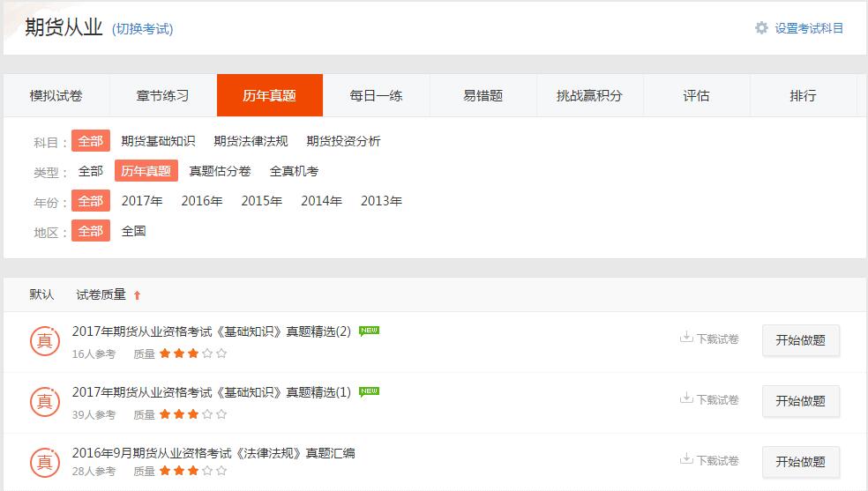Click the gear icon beside 设置考试科目

pyautogui.click(x=761, y=28)
